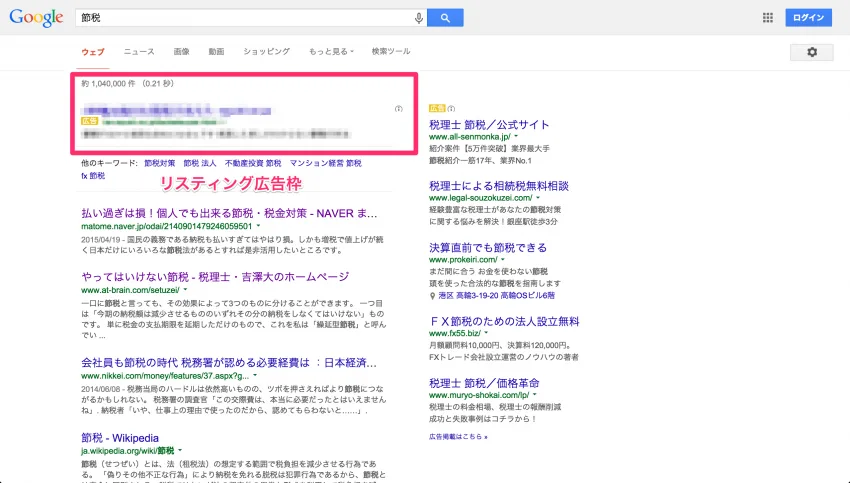Viewport: 850px width, 483px height.
Task: Click address link 港区 高輪3-19-20
Action: click(497, 296)
